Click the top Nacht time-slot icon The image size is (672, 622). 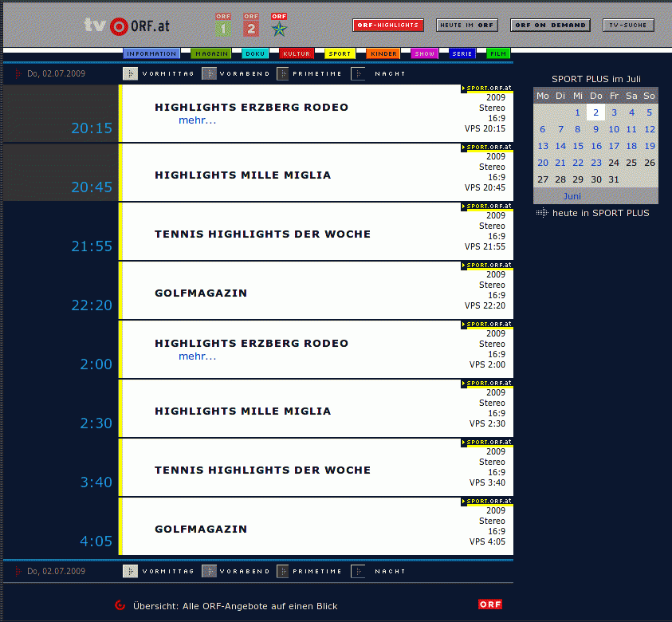(x=358, y=73)
